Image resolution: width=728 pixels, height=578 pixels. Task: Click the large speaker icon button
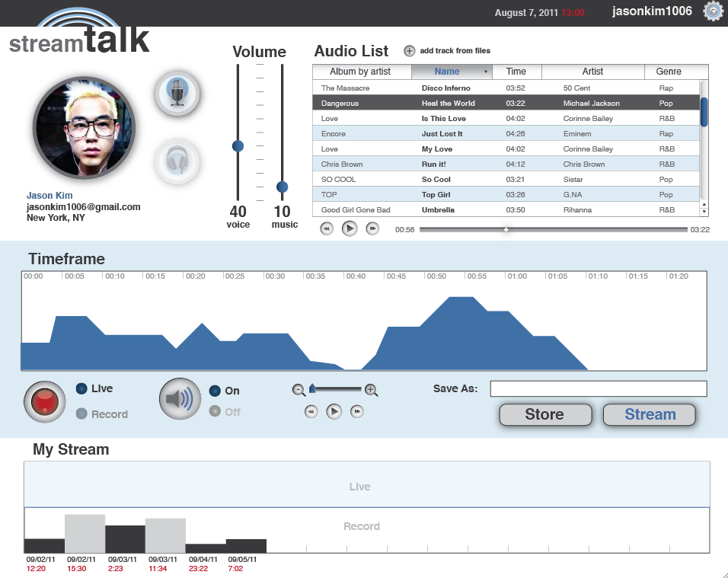[x=180, y=399]
